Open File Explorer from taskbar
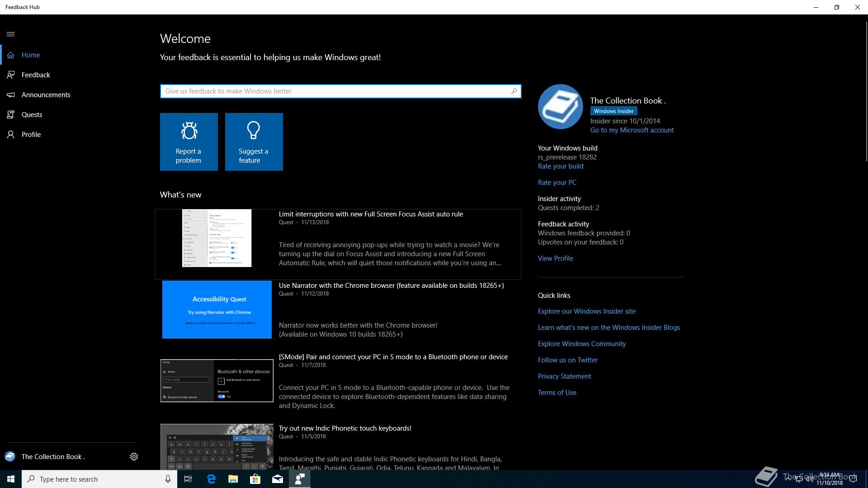The width and height of the screenshot is (868, 488). 233,479
